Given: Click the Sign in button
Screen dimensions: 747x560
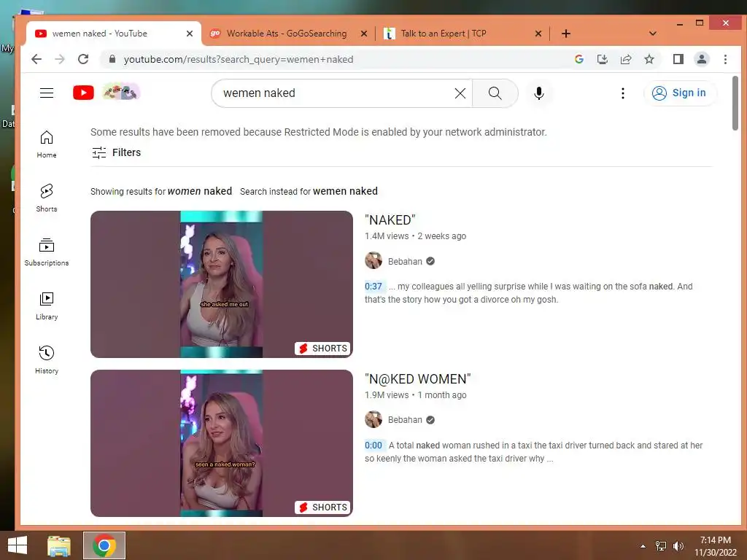Looking at the screenshot, I should 680,93.
